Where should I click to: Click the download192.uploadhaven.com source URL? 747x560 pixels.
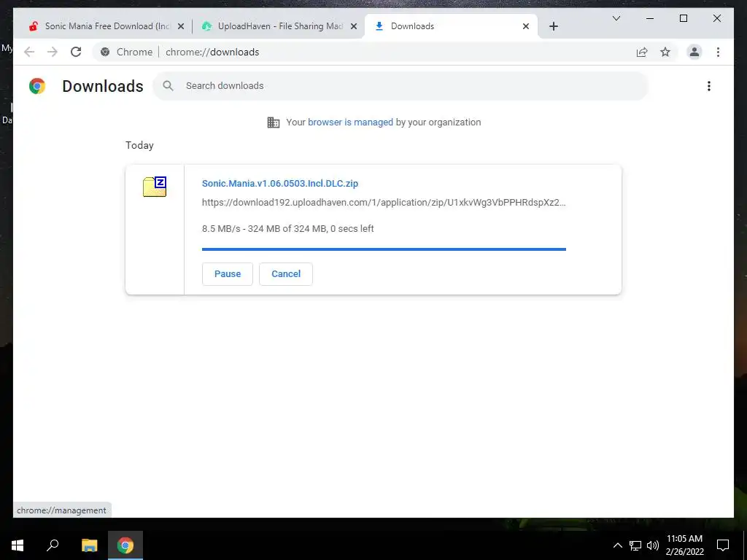point(384,203)
